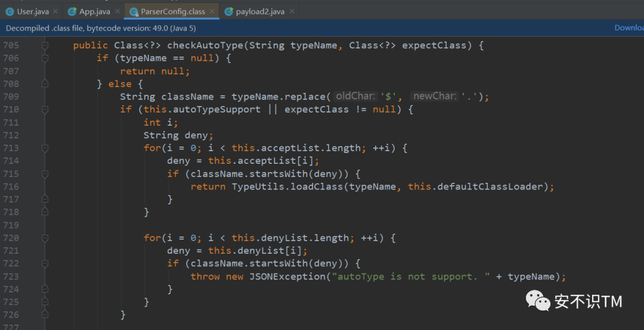Image resolution: width=644 pixels, height=330 pixels.
Task: Fold the else block marker at line 708
Action: [45, 84]
